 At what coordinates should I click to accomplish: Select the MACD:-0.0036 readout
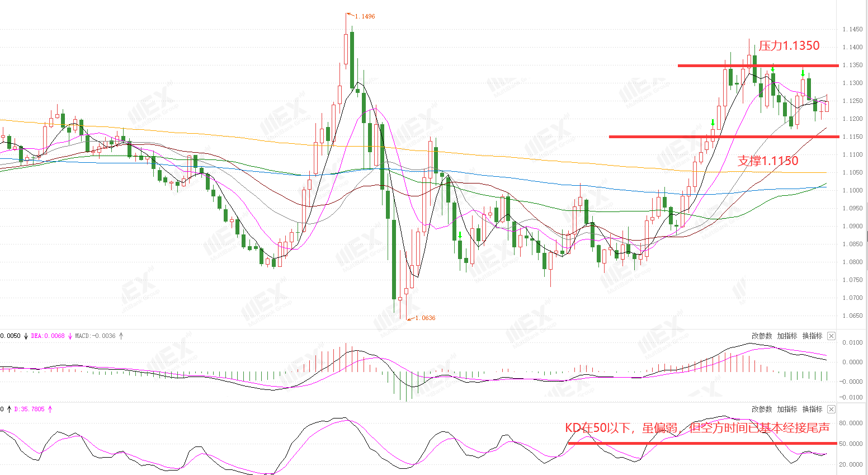pyautogui.click(x=95, y=336)
